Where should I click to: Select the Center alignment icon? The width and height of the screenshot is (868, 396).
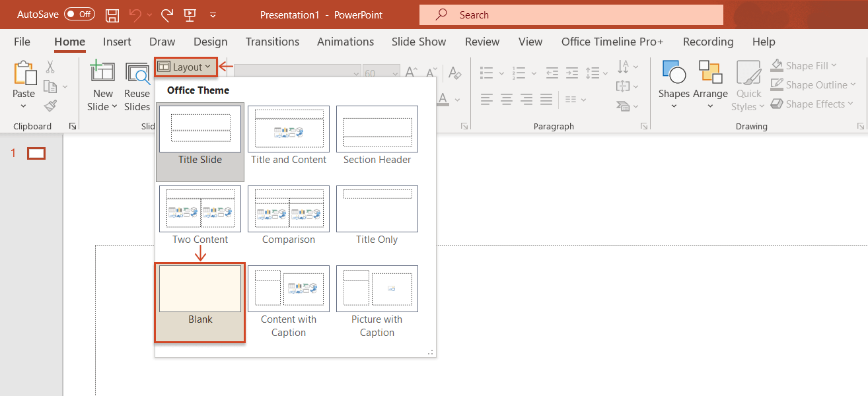point(506,99)
